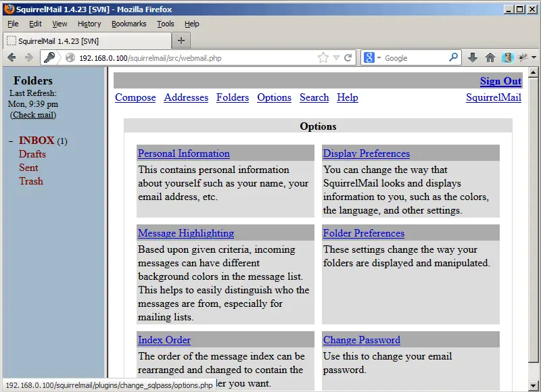Open the Options navigation link

pyautogui.click(x=275, y=97)
